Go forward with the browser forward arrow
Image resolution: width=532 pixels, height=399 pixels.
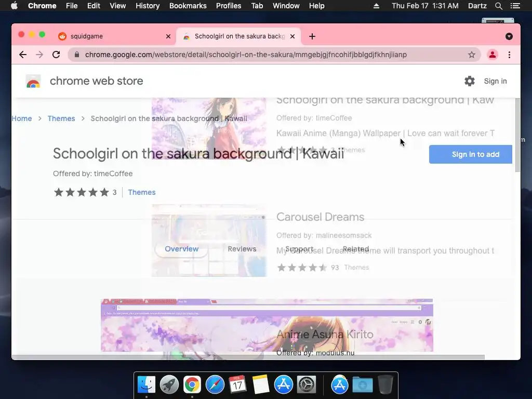coord(39,55)
